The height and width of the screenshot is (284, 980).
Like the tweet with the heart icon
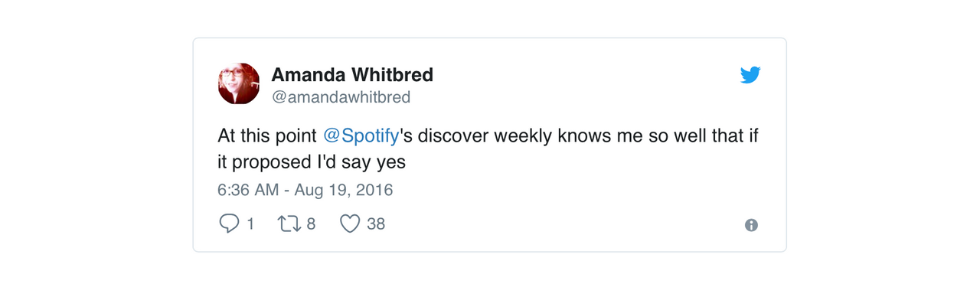pos(350,224)
